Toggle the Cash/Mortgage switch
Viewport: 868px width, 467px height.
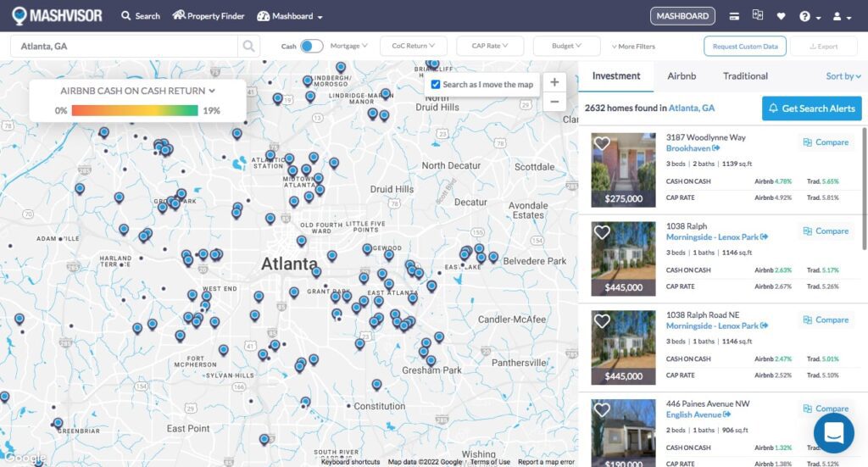pyautogui.click(x=312, y=46)
